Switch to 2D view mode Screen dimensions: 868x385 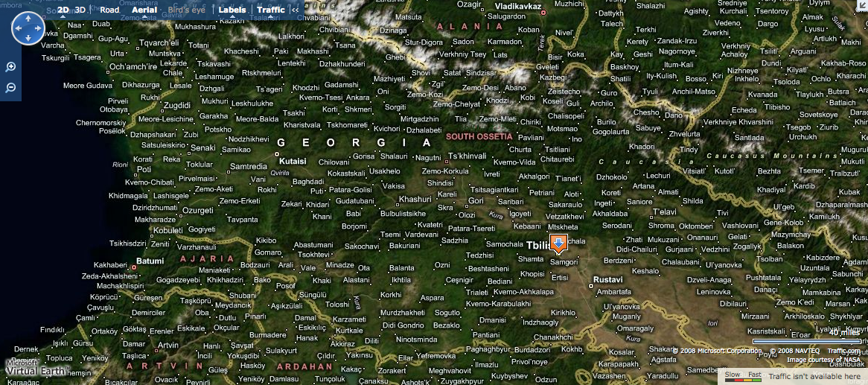63,10
